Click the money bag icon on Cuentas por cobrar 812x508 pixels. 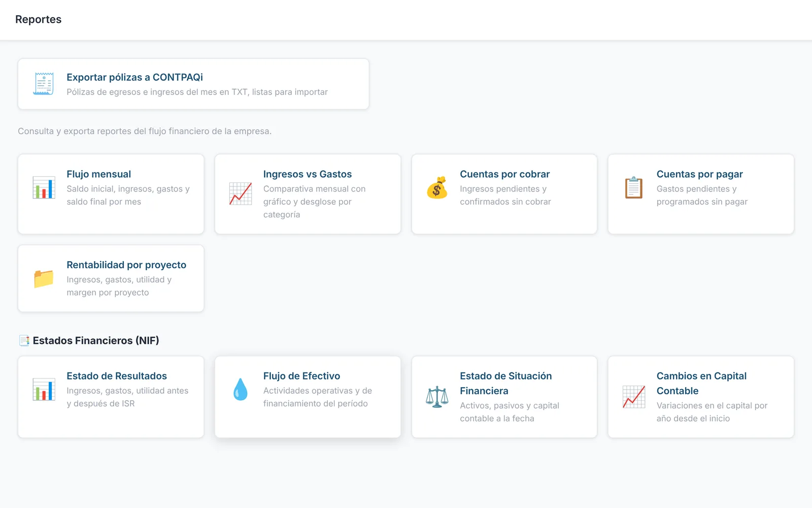click(x=437, y=187)
